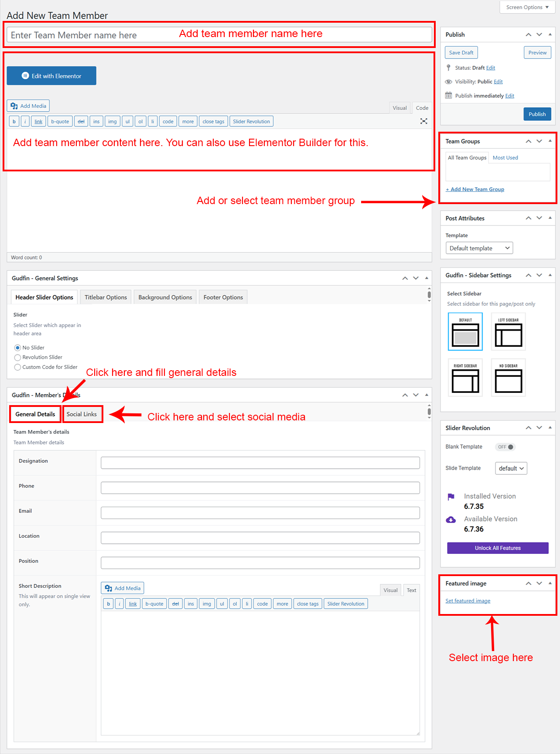560x754 pixels.
Task: Click the Set featured image link
Action: point(468,601)
